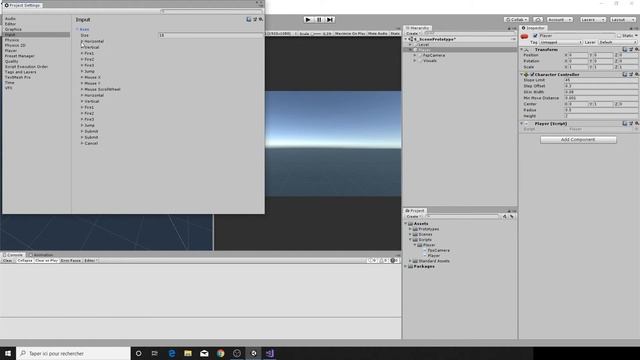This screenshot has width=640, height=360.
Task: Toggle Maximize On Play in Game view
Action: coord(350,33)
